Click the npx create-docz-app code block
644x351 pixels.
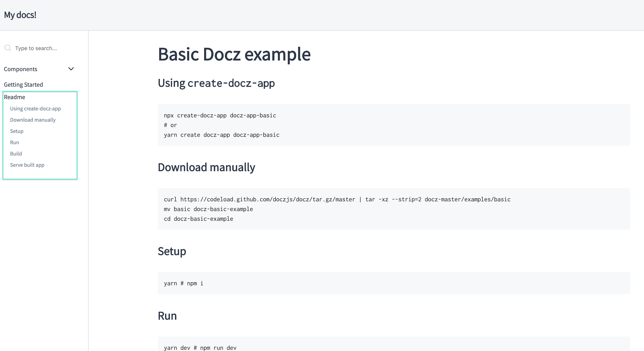pos(393,125)
